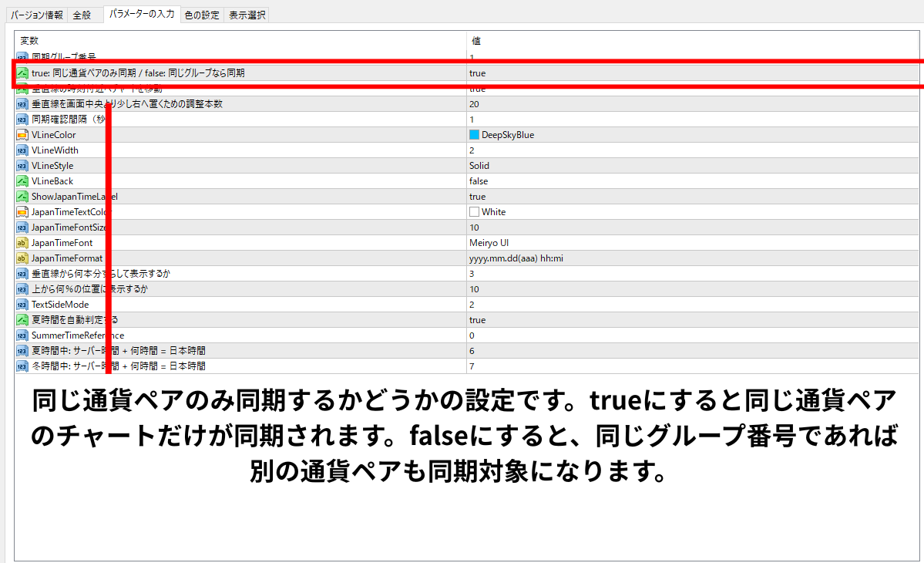Image resolution: width=924 pixels, height=563 pixels.
Task: Click the 変数 column header
Action: [x=29, y=41]
